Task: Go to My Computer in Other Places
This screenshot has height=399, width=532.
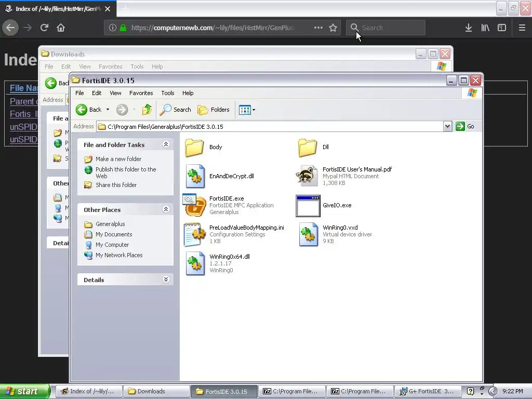Action: [x=112, y=245]
